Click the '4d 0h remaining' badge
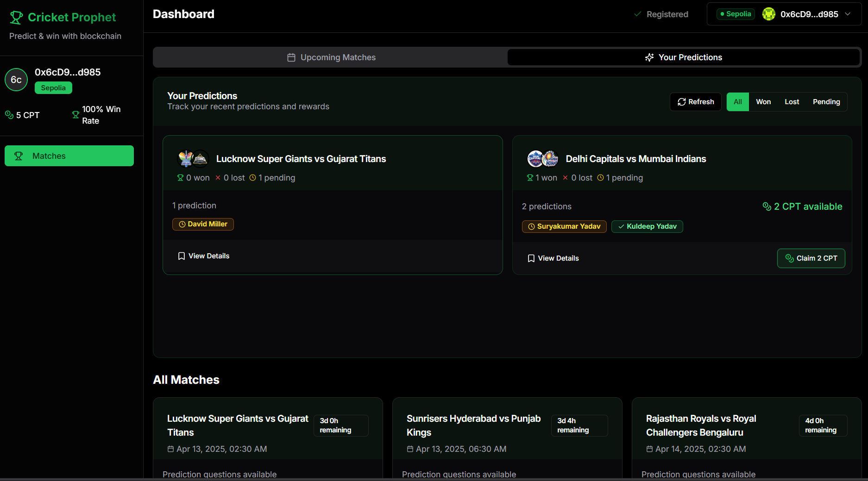868x481 pixels. coord(823,425)
